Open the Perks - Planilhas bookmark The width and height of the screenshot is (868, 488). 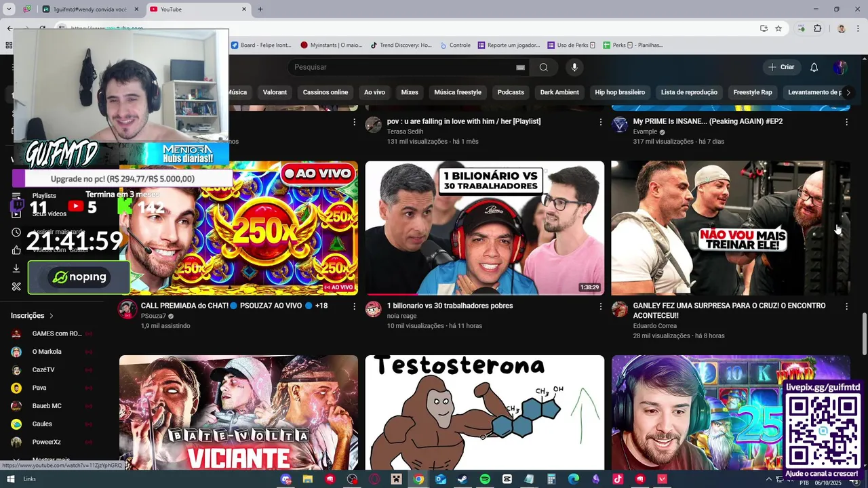[633, 45]
